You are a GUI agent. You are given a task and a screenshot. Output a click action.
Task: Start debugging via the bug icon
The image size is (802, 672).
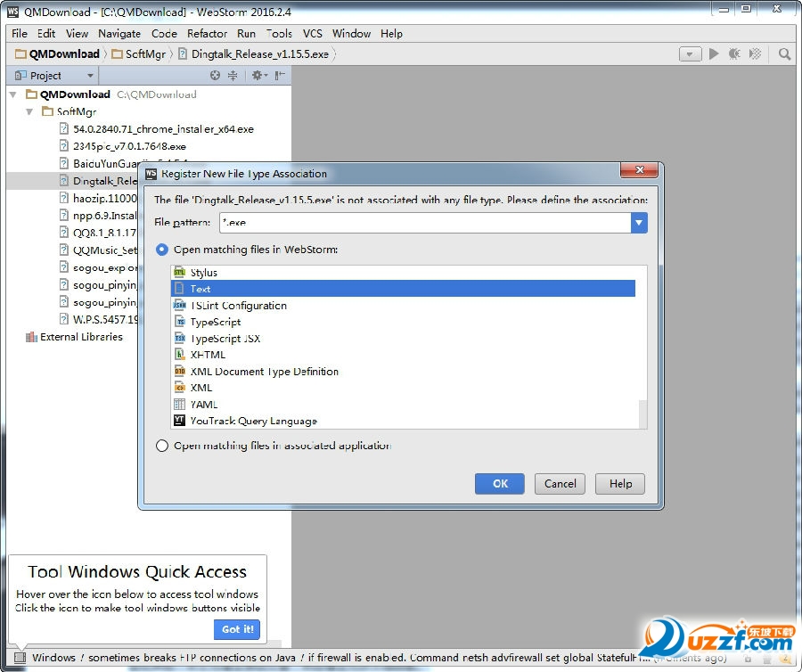(733, 53)
